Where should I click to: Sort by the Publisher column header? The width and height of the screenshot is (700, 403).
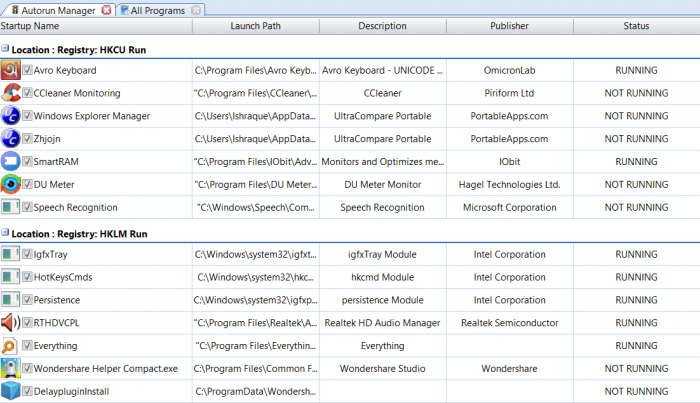click(x=509, y=26)
